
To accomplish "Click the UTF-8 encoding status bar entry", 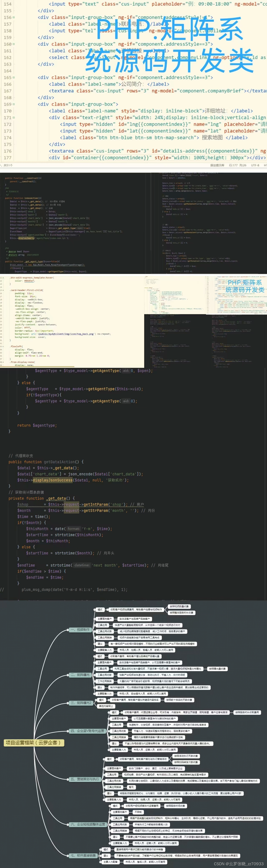I will coord(255,166).
